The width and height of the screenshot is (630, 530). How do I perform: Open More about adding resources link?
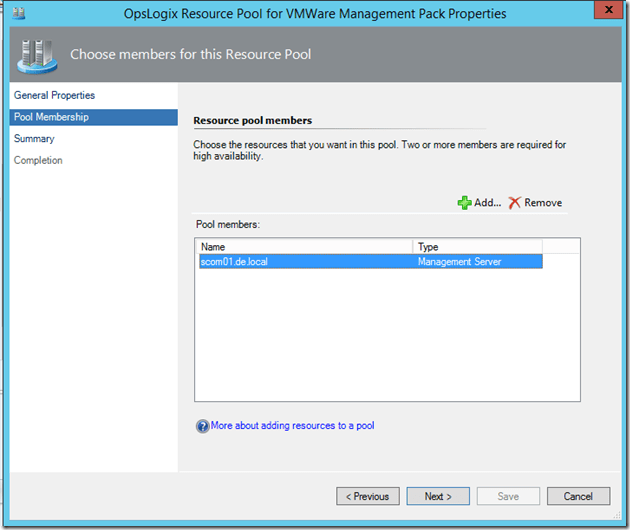[292, 426]
